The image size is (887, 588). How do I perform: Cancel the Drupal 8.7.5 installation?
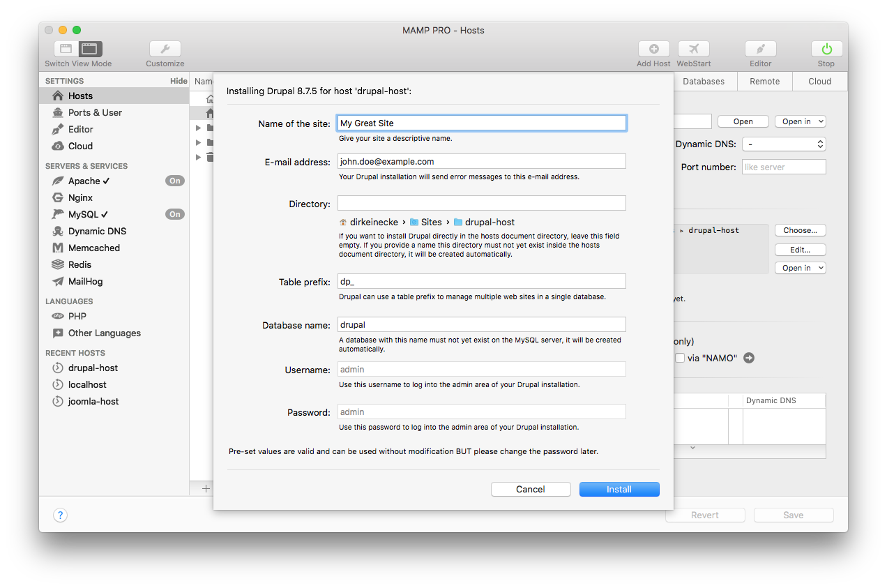tap(530, 489)
